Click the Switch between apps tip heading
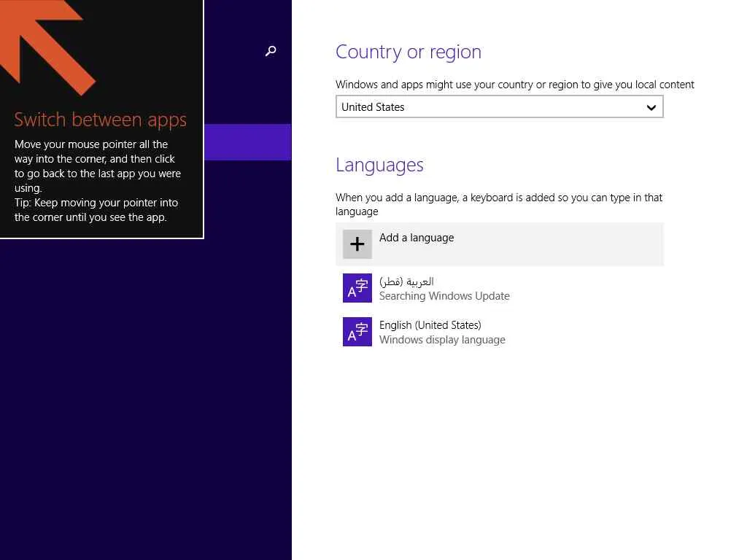747x560 pixels. [100, 120]
